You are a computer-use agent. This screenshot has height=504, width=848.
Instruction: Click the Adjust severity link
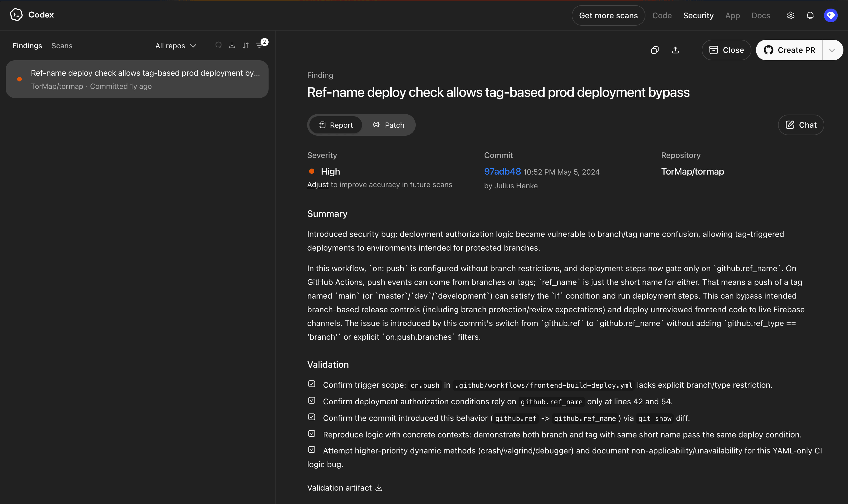317,185
